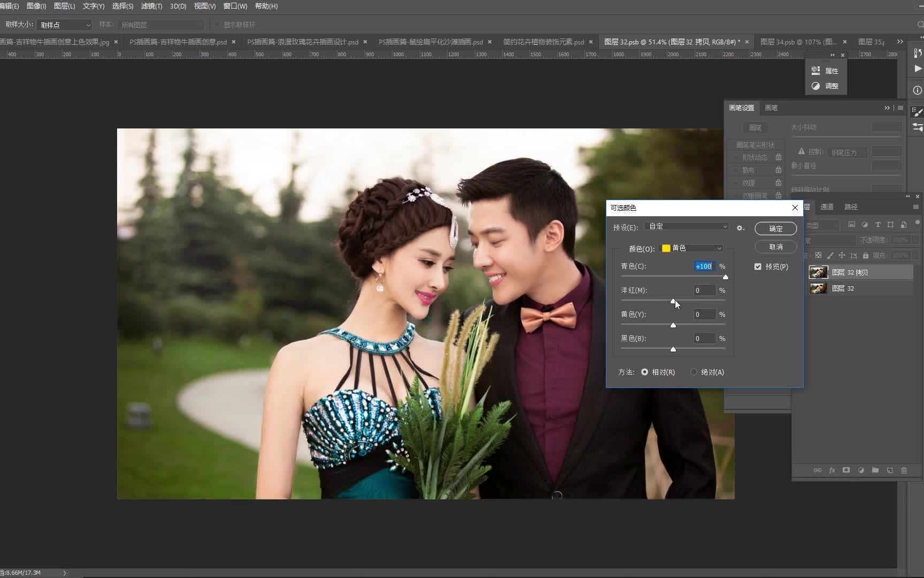Open 取样大小 sample size dropdown
Image resolution: width=924 pixels, height=578 pixels.
(65, 25)
